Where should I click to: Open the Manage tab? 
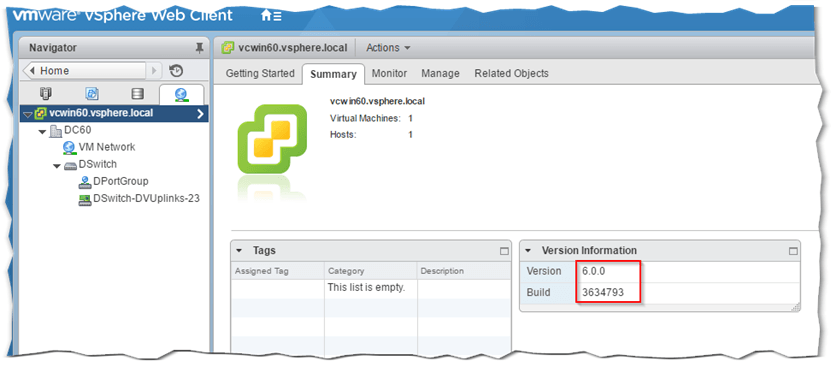point(440,74)
